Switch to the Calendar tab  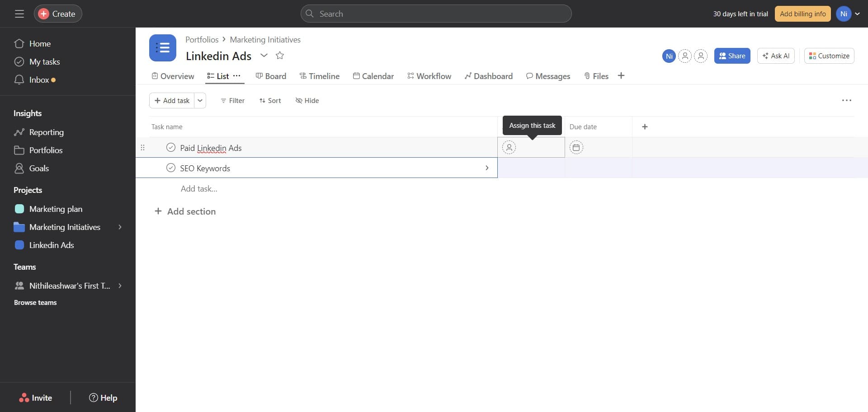point(373,76)
